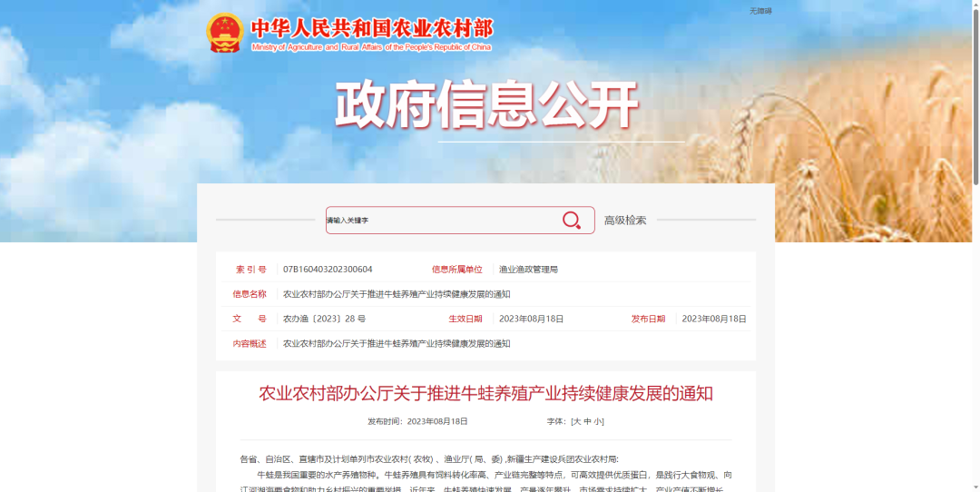Open 高级检索 advanced search

tap(625, 221)
